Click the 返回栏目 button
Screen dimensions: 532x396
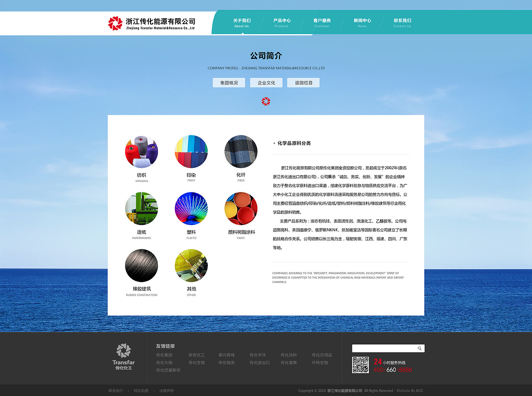(x=303, y=83)
